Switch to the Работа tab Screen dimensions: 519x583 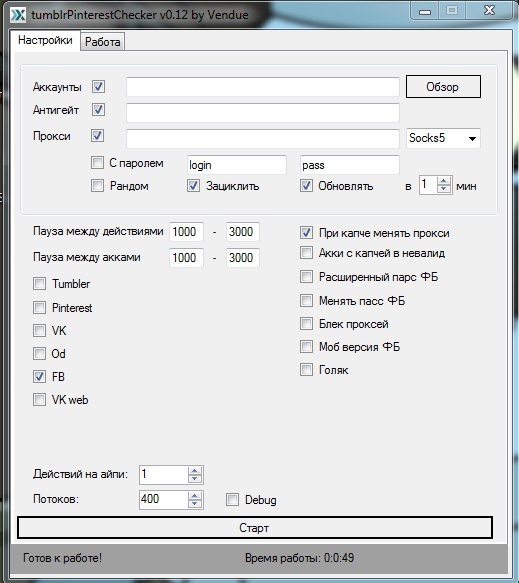click(103, 42)
